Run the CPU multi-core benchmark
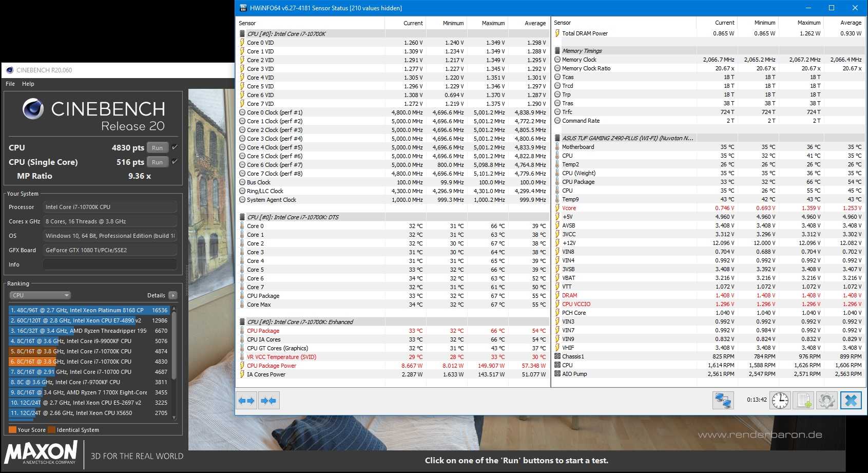 (x=157, y=148)
